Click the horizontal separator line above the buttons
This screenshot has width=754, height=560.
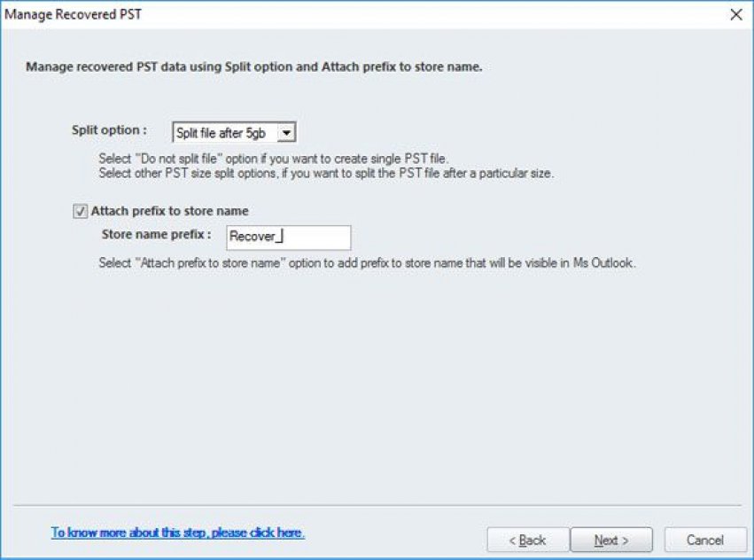[377, 506]
